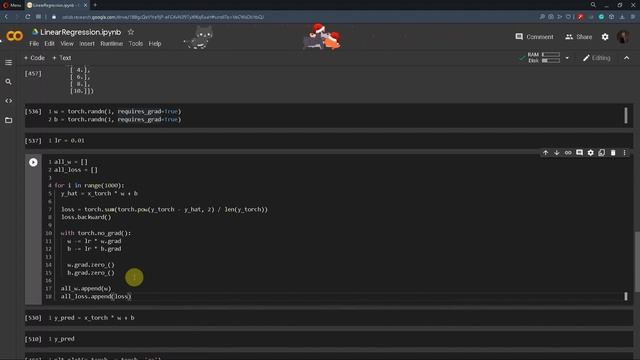Open the Opera Menu button

click(x=12, y=5)
